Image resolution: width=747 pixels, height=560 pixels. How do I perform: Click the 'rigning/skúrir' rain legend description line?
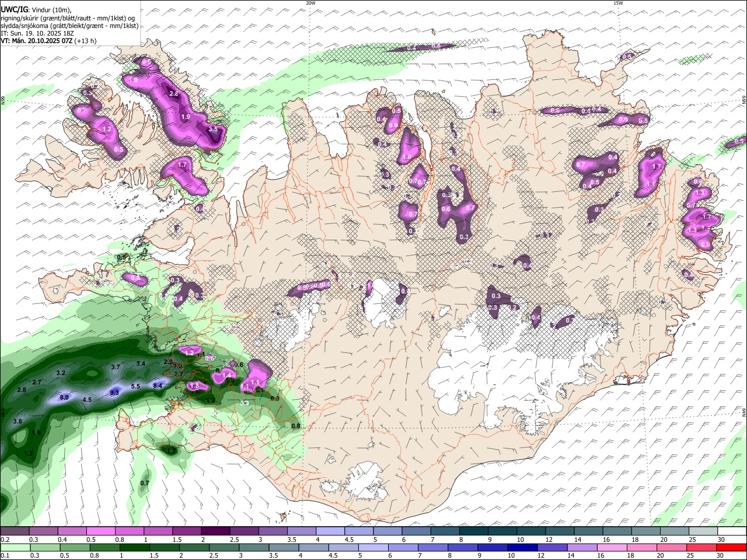pos(68,18)
